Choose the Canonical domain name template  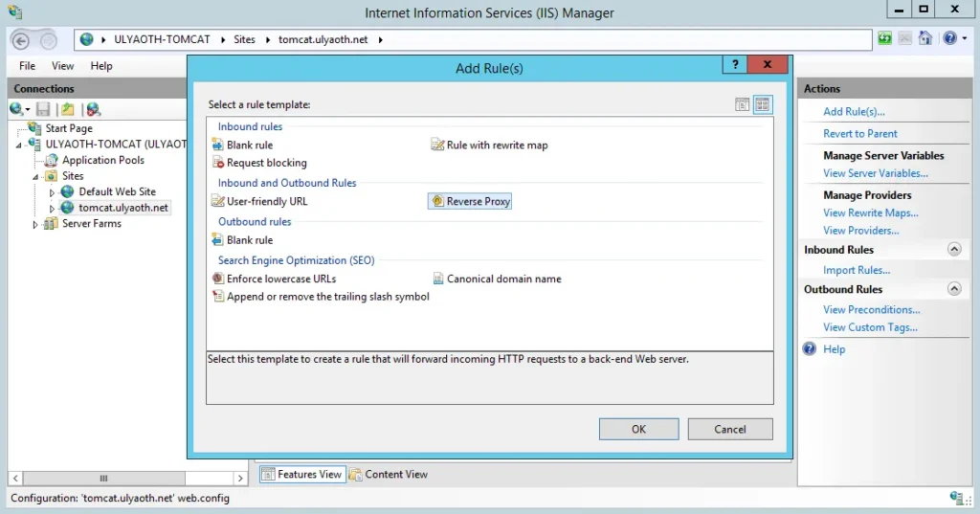[x=503, y=279]
